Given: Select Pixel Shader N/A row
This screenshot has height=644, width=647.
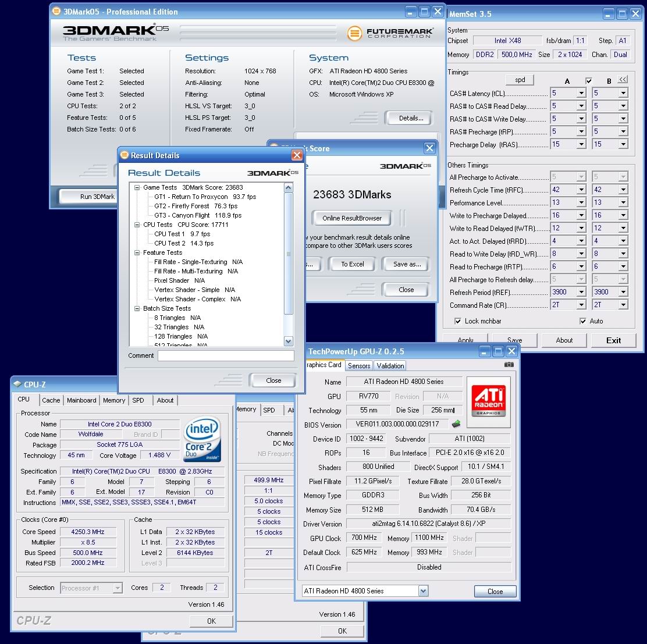Looking at the screenshot, I should [179, 280].
